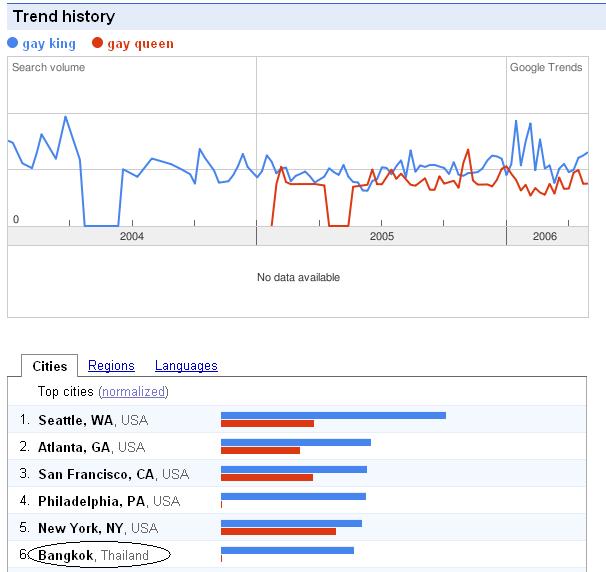Switch to the Languages tab
Viewport: 606px width, 572px height.
(x=186, y=366)
